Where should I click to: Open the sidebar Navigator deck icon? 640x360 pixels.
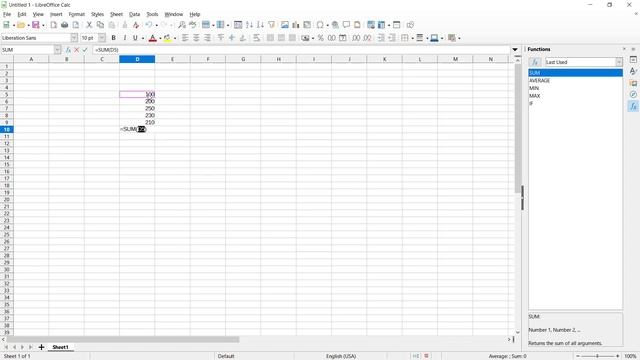click(633, 94)
